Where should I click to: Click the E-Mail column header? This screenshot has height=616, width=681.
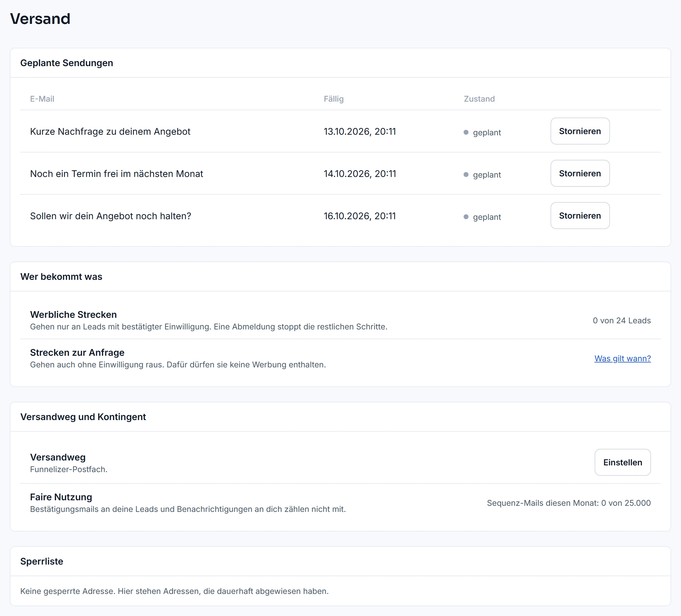coord(42,99)
